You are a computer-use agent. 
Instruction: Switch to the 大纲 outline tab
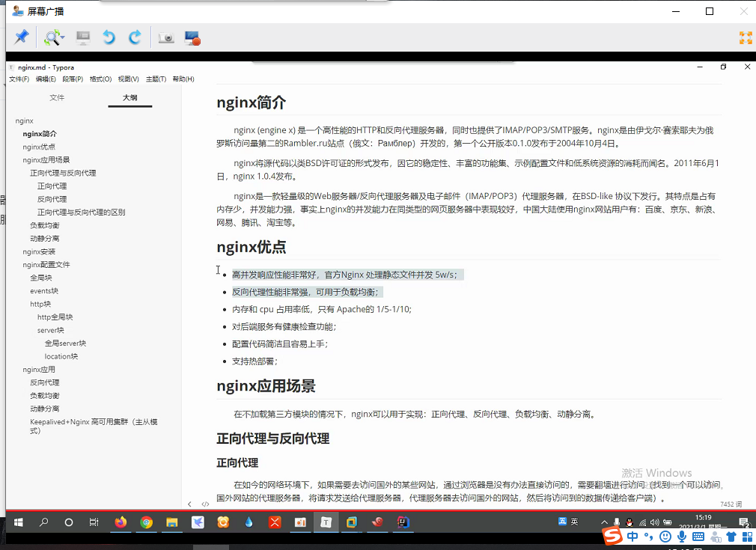129,97
